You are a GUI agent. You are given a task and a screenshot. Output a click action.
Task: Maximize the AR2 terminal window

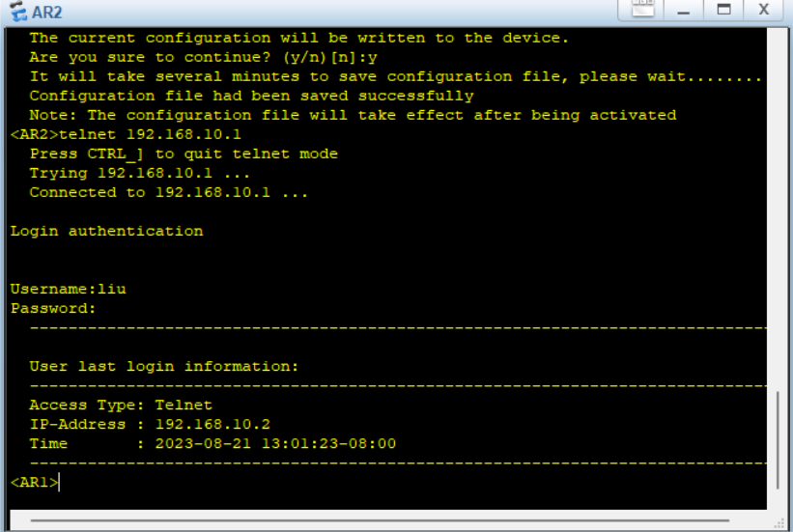pos(722,10)
